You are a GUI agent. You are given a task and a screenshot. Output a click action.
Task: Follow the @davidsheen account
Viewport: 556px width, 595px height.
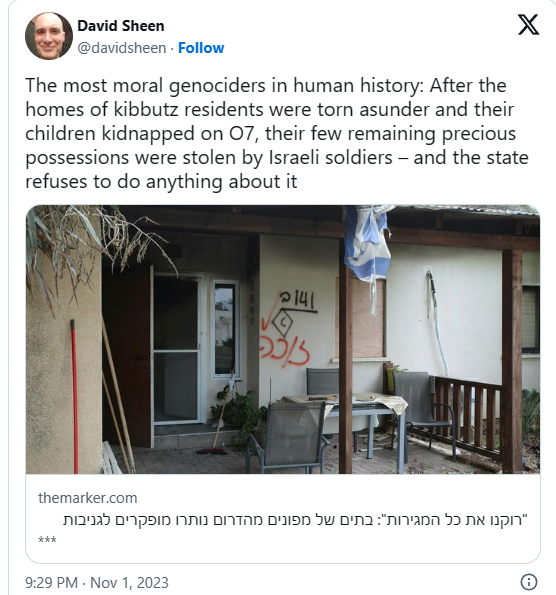(201, 48)
